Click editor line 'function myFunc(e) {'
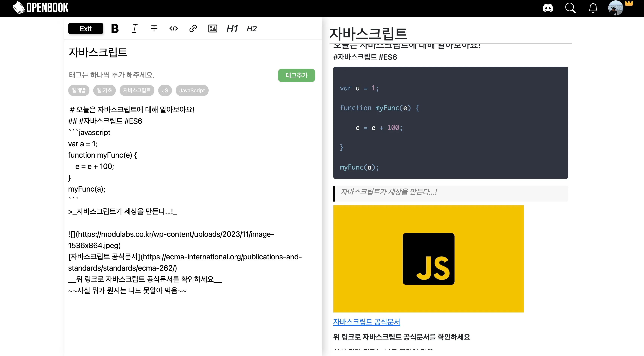This screenshot has height=356, width=644. (102, 155)
